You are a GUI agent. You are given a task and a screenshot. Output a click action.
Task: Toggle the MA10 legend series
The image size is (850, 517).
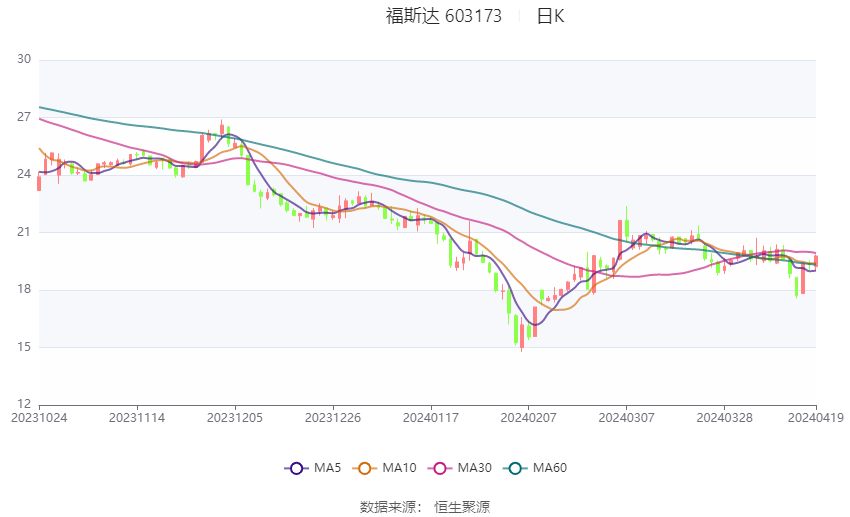pyautogui.click(x=385, y=468)
